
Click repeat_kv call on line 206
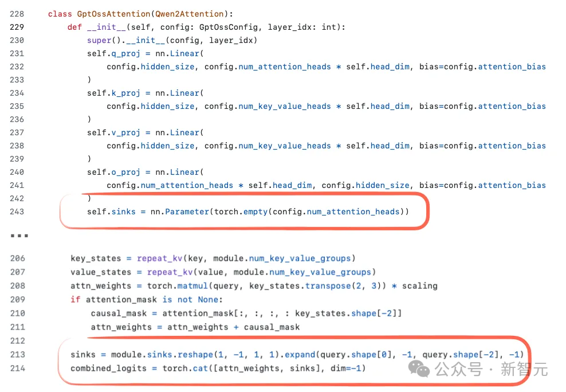pyautogui.click(x=160, y=258)
